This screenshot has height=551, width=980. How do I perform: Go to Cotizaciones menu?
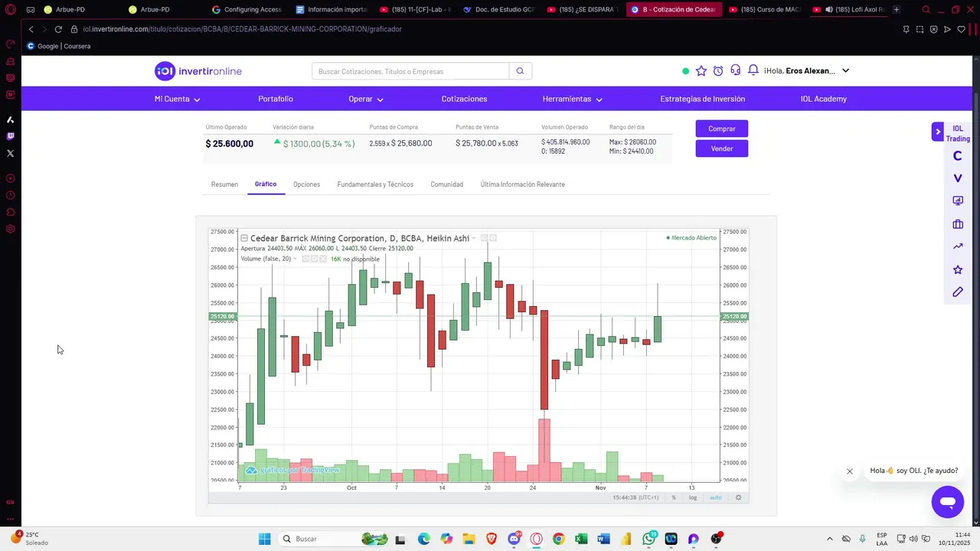(464, 99)
